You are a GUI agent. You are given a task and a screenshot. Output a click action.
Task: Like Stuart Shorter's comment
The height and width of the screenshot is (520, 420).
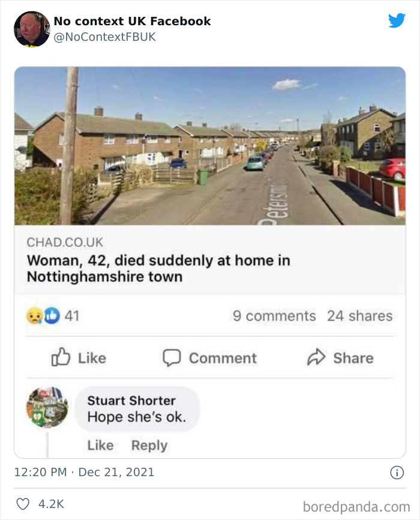(x=100, y=446)
